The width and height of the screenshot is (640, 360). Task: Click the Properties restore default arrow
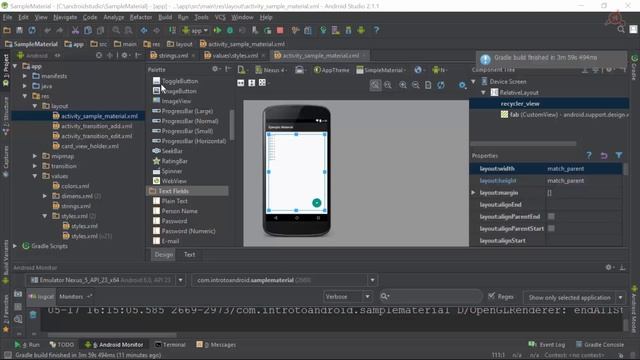[x=604, y=156]
